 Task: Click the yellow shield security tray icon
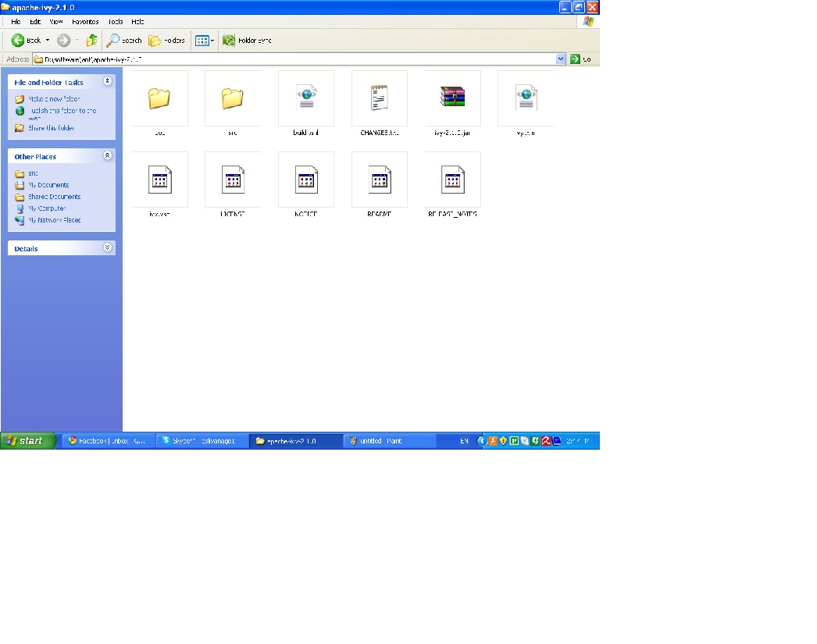pos(503,441)
